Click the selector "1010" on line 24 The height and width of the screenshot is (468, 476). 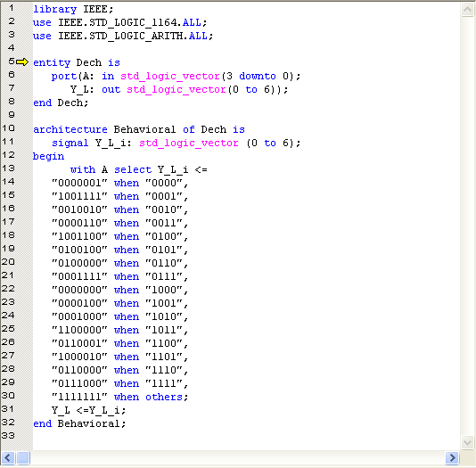pyautogui.click(x=164, y=316)
